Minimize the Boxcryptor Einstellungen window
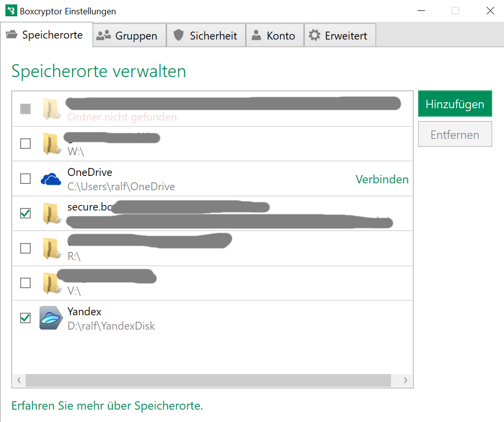The image size is (504, 422). tap(421, 10)
